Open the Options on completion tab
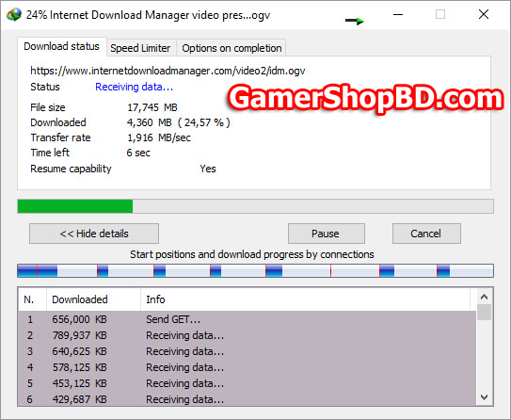Screen dimensions: 511x420 click(x=232, y=48)
